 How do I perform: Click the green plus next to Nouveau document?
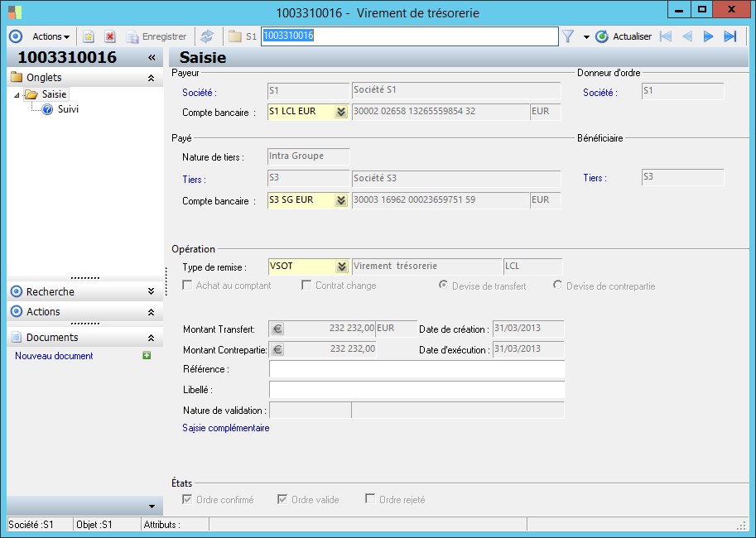click(x=147, y=356)
